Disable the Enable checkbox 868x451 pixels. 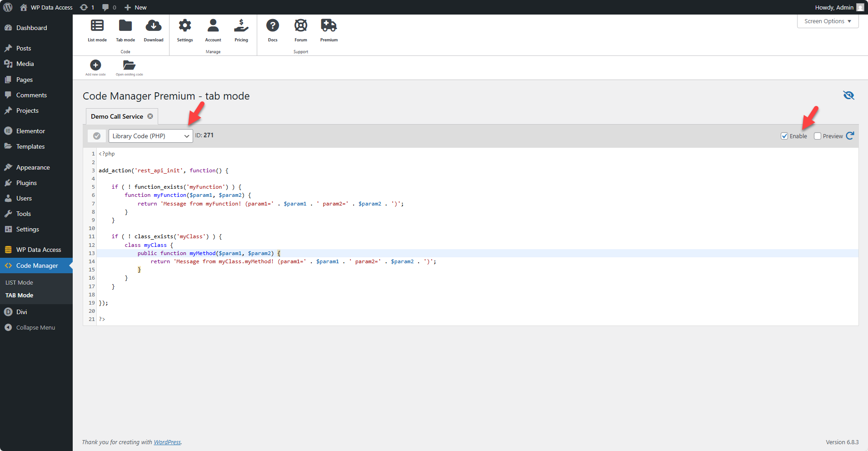(784, 135)
